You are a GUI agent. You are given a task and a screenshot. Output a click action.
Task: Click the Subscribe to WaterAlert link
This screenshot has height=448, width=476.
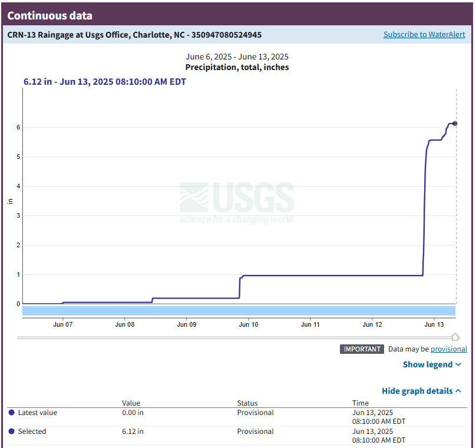[x=424, y=35]
